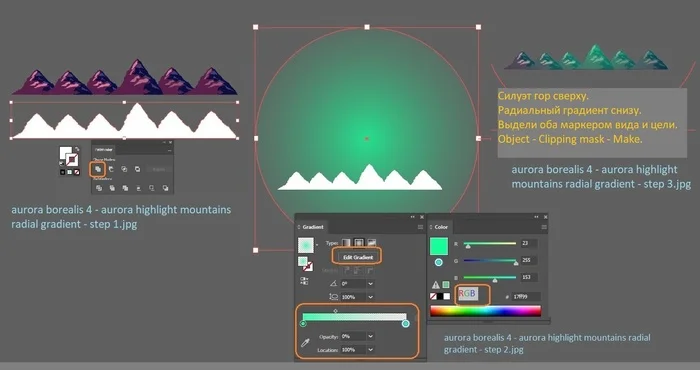Select white swatch in Color panel
The height and width of the screenshot is (370, 700).
point(447,296)
